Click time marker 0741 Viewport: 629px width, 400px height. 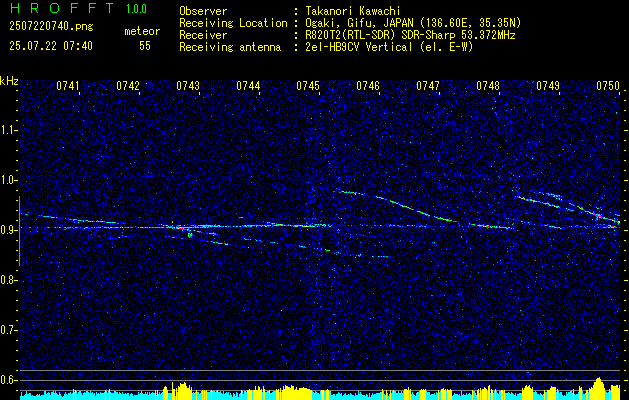coord(68,86)
